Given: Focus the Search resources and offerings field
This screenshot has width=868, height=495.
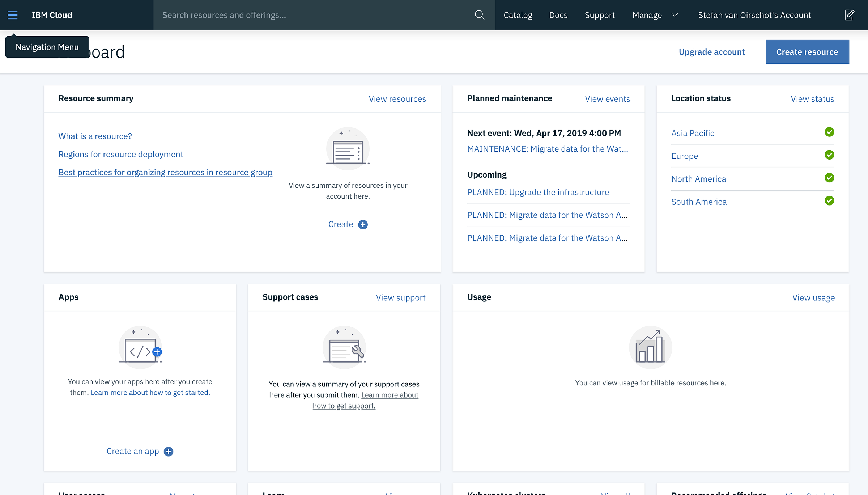Looking at the screenshot, I should (315, 15).
